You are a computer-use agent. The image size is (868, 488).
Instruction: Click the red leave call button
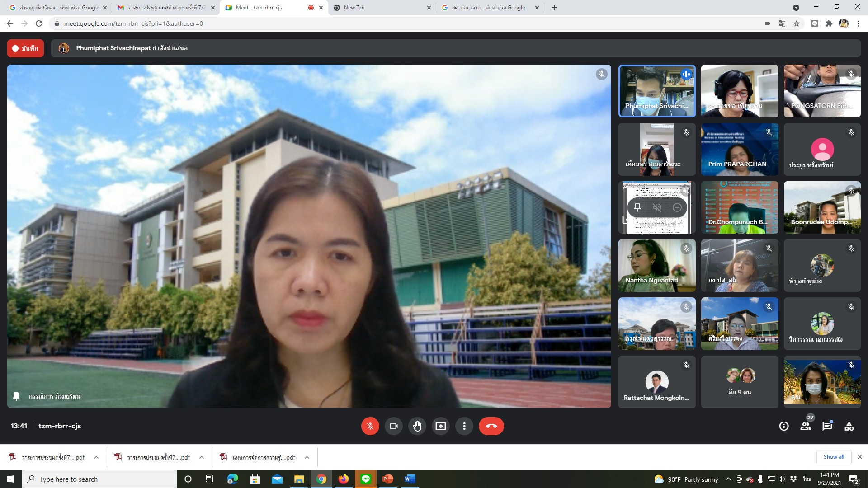(x=491, y=426)
